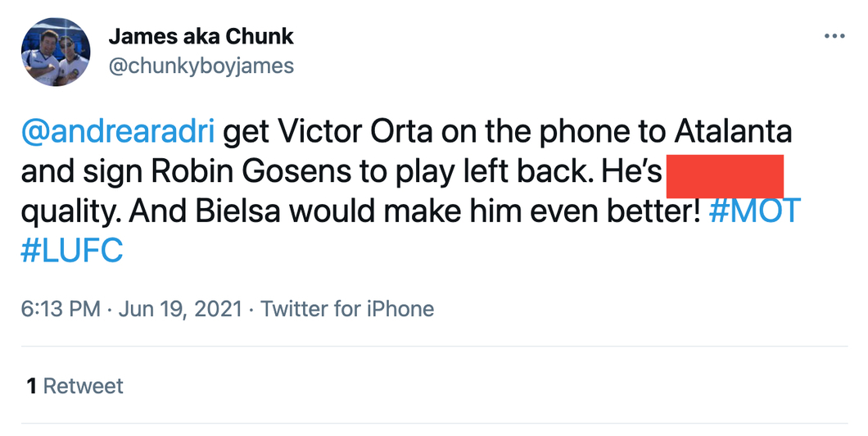
Task: Follow the #MOT hashtag
Action: [x=754, y=211]
